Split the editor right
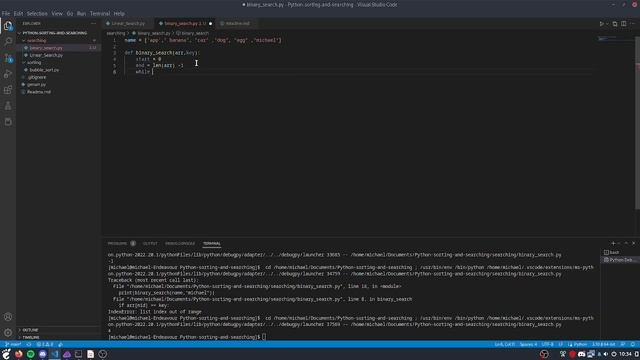Screen dimensions: 640x360 [624, 24]
